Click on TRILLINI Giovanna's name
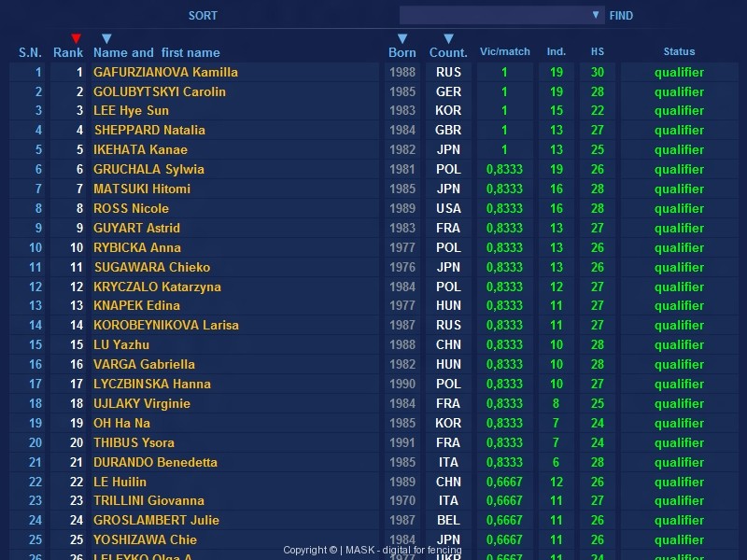747x560 pixels. [148, 500]
